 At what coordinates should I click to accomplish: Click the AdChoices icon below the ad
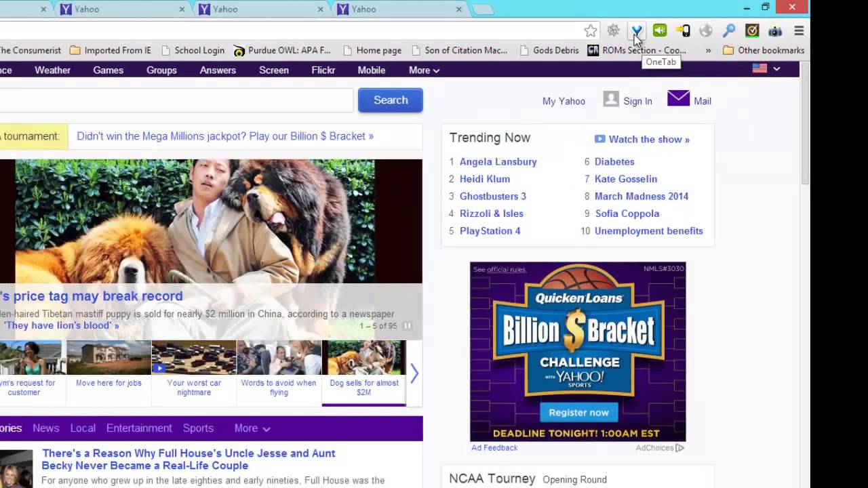pyautogui.click(x=679, y=448)
